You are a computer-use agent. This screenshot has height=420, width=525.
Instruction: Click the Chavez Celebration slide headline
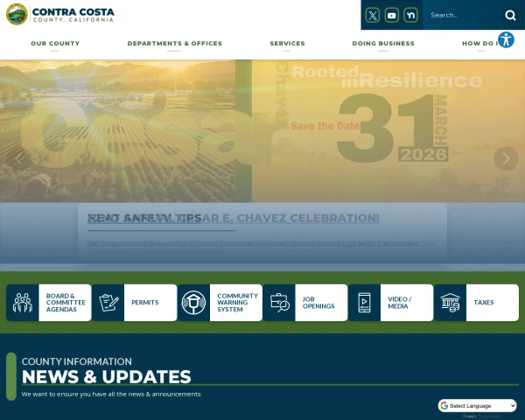point(234,218)
